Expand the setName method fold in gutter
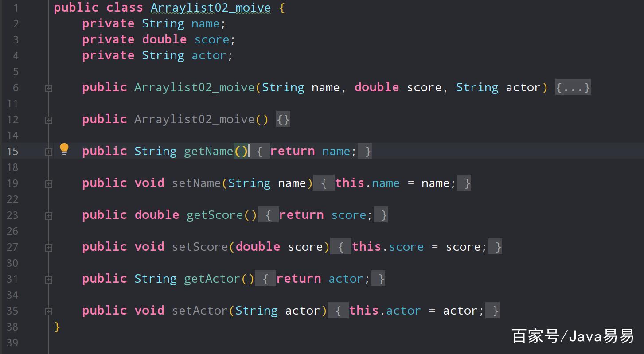Viewport: 644px width, 354px height. (x=49, y=184)
